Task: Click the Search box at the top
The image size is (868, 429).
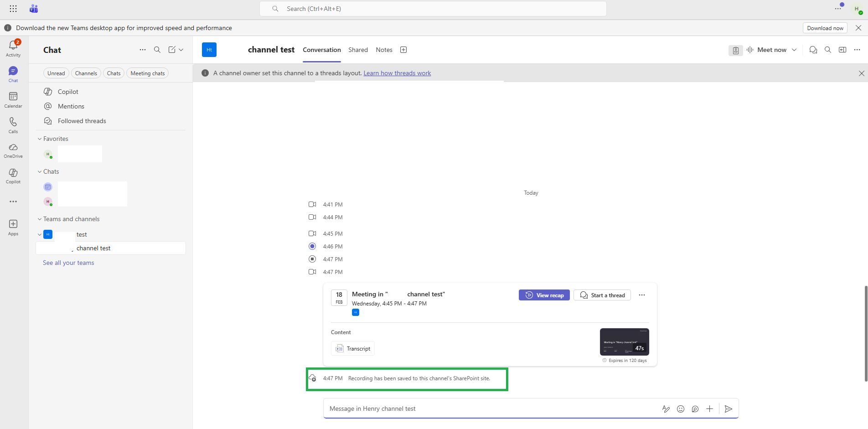Action: (x=433, y=9)
